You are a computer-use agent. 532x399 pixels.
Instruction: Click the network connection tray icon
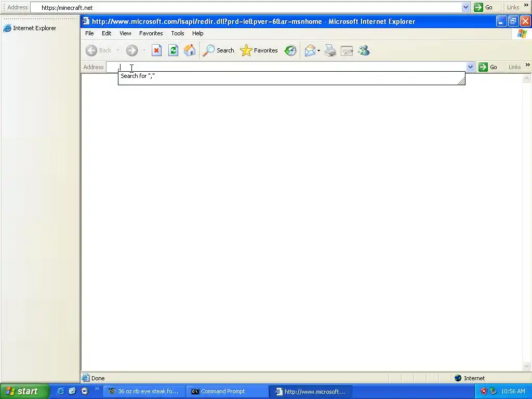click(494, 392)
